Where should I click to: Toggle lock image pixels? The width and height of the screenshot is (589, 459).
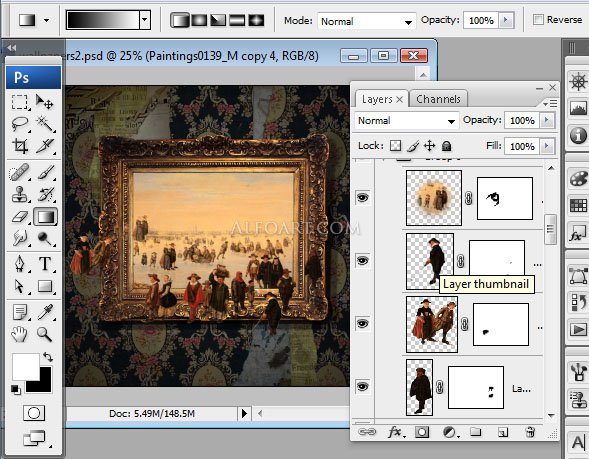(413, 146)
